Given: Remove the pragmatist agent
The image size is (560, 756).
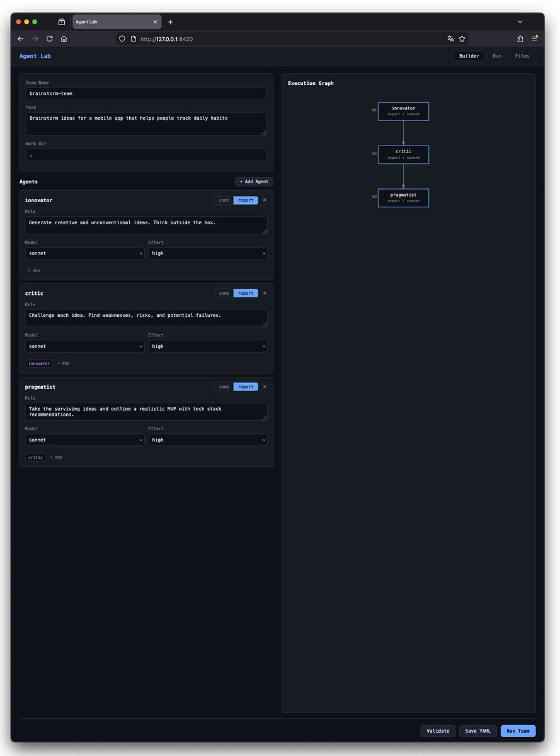Looking at the screenshot, I should click(x=265, y=387).
